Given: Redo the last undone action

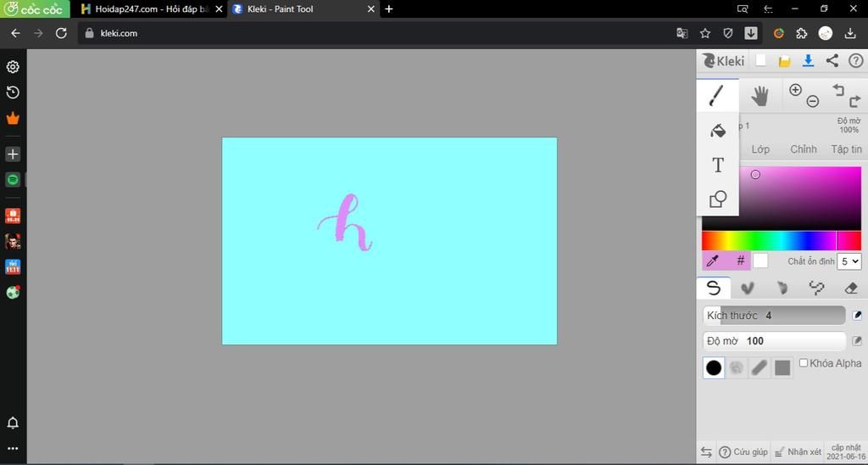Looking at the screenshot, I should (x=854, y=102).
